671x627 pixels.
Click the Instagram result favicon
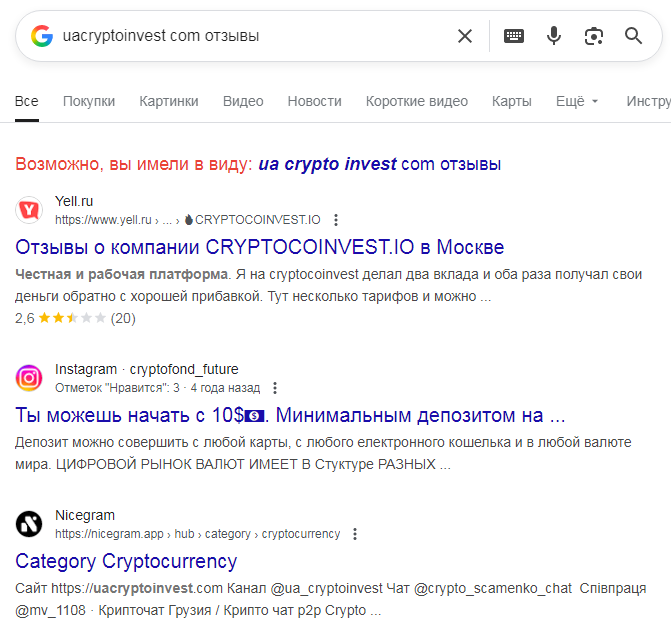click(30, 378)
